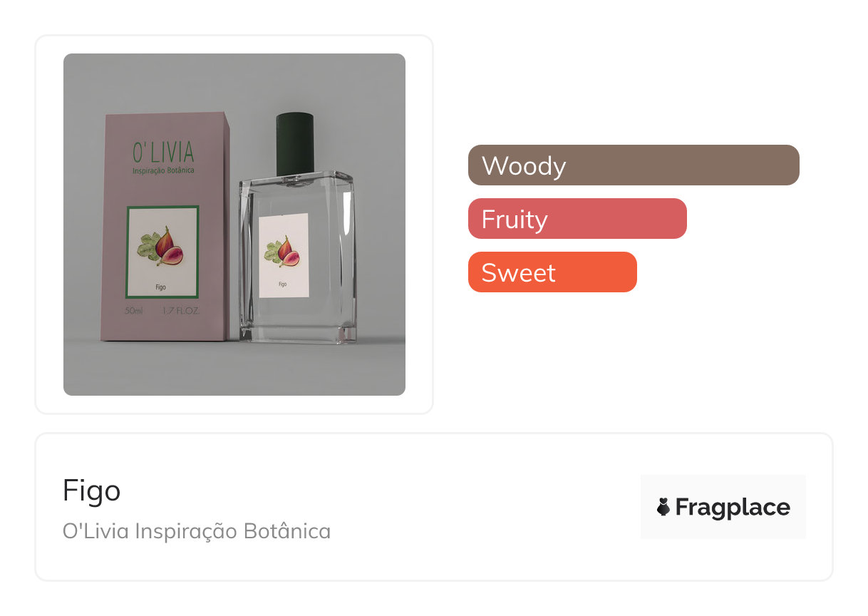Screen dimensions: 868x616
Task: Click the Fragplace brand wordmark
Action: click(732, 507)
